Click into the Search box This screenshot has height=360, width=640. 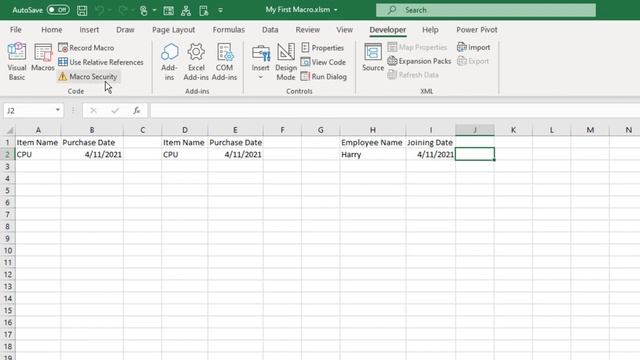(x=486, y=10)
